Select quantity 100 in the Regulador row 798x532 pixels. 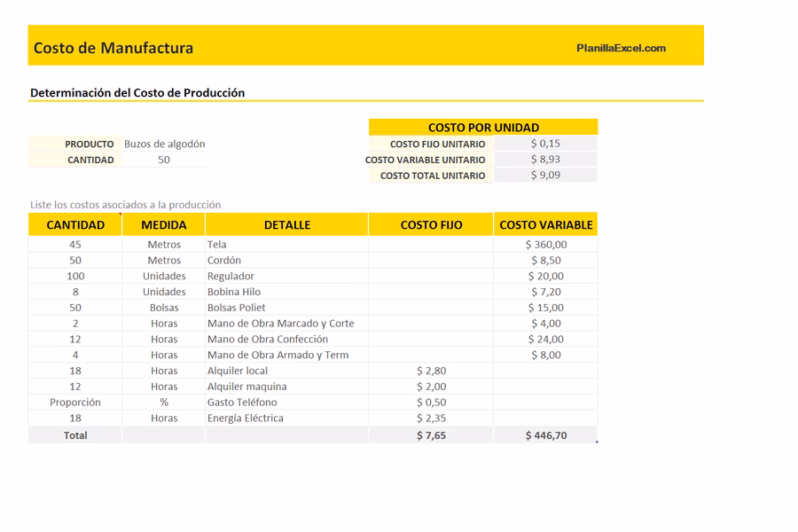[x=75, y=276]
